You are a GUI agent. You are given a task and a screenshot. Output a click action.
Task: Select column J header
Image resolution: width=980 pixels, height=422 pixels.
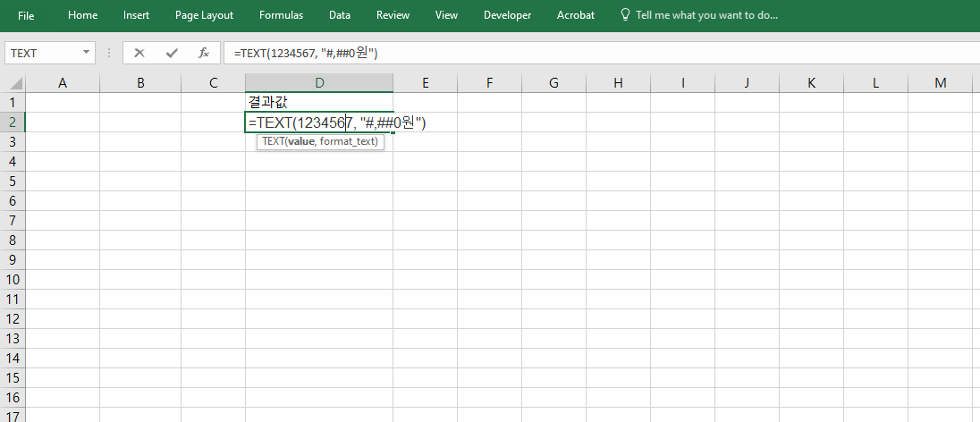[747, 82]
